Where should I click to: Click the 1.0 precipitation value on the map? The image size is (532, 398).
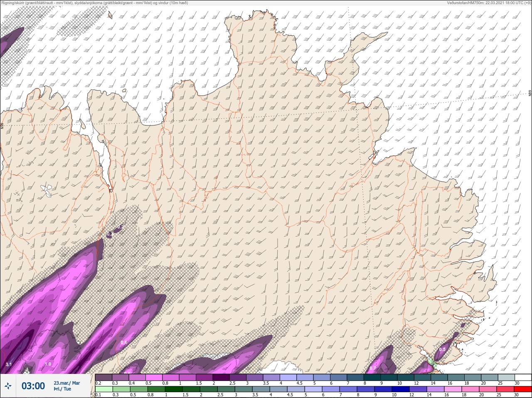[x=48, y=364]
